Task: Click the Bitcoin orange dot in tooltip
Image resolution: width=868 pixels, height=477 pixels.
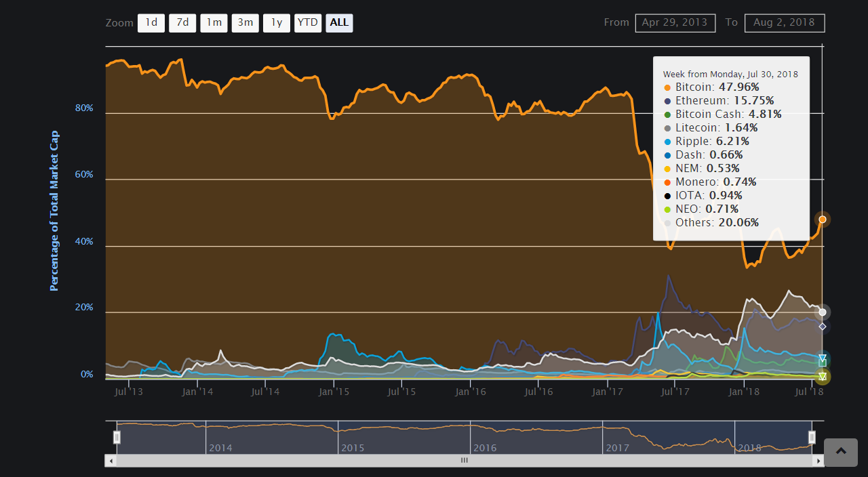Action: (668, 87)
